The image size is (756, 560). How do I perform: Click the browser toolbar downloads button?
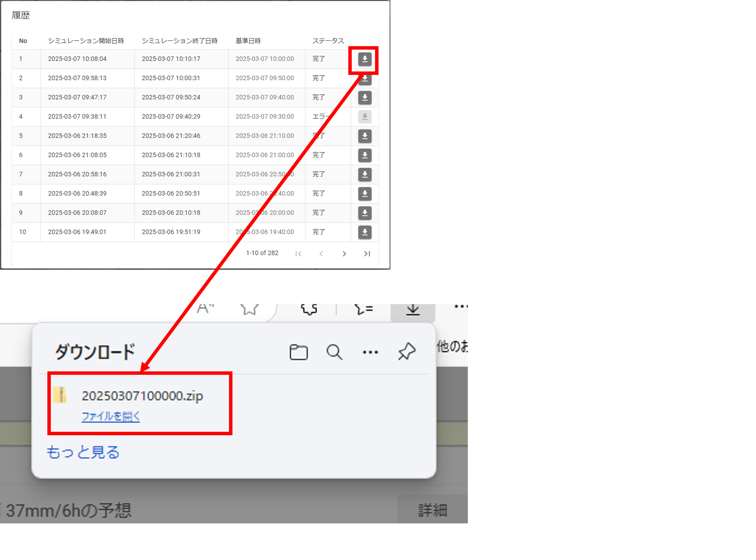[413, 310]
